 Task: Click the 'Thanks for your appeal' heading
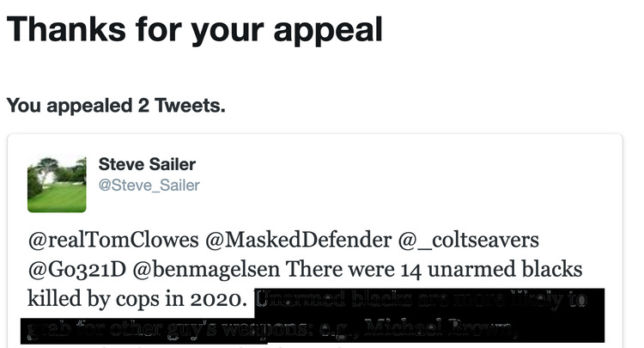tap(195, 30)
